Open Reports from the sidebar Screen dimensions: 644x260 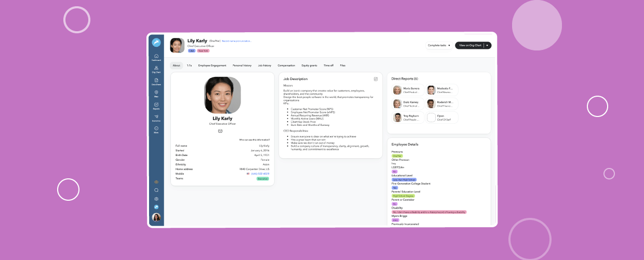(x=156, y=106)
